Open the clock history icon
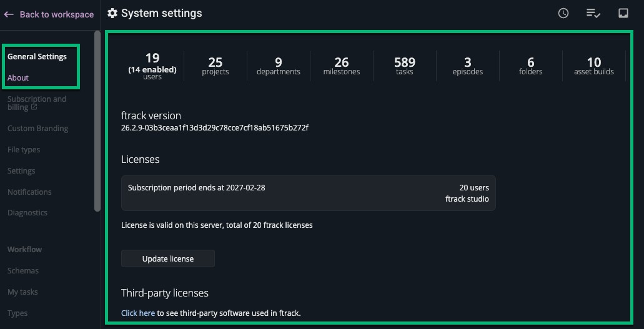The height and width of the screenshot is (329, 644). pos(563,13)
